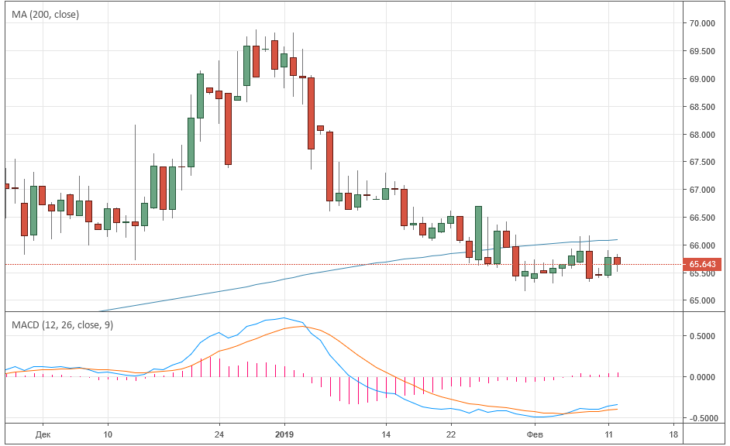Click the Дек date label
730x446 pixels.
point(43,435)
